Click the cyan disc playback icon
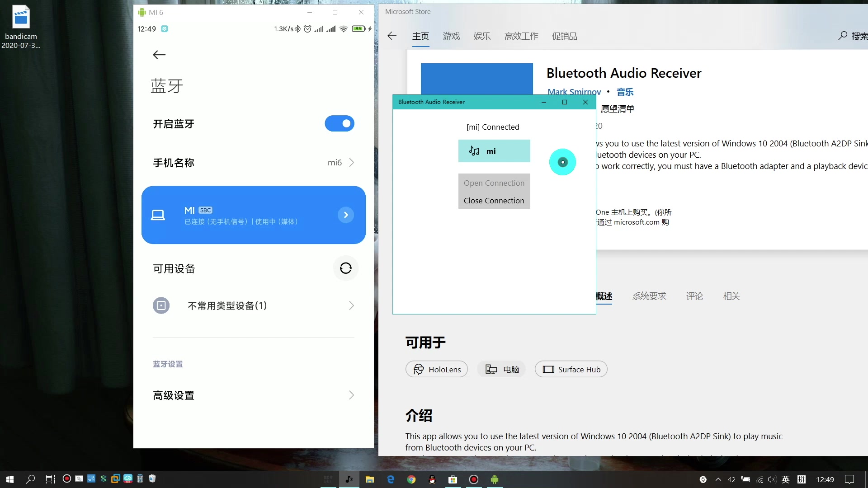 (562, 162)
